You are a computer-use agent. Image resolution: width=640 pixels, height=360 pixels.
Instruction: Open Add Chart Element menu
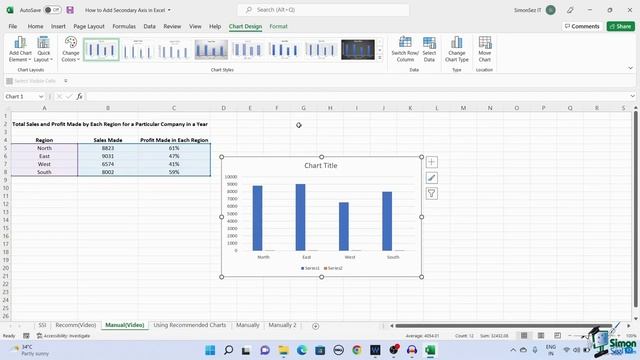click(20, 49)
